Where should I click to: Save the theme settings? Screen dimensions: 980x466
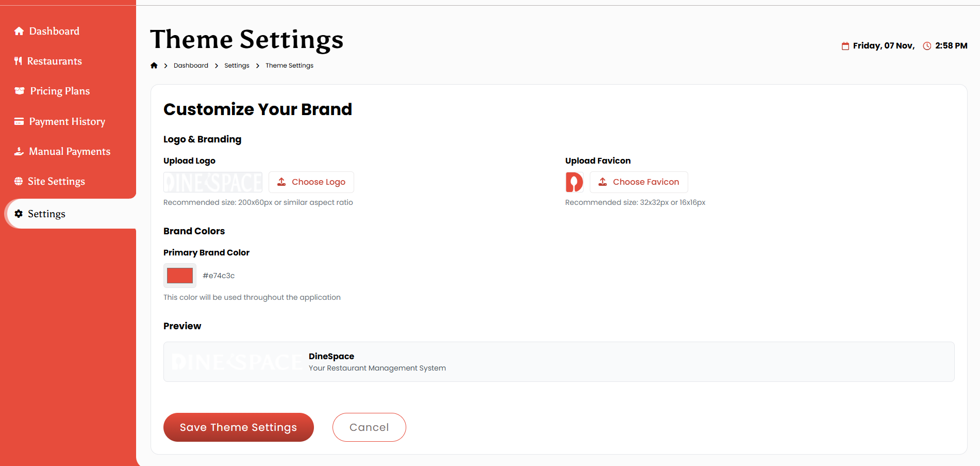point(239,427)
